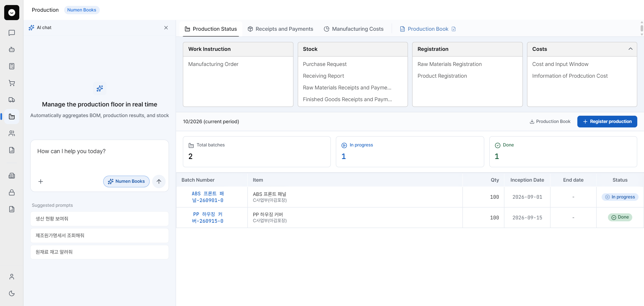The image size is (644, 306).
Task: Click the Numen Books badge in header
Action: (x=82, y=10)
